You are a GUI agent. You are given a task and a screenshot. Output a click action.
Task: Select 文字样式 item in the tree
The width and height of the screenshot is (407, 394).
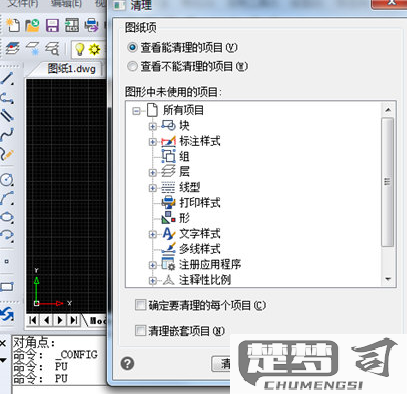click(x=200, y=233)
